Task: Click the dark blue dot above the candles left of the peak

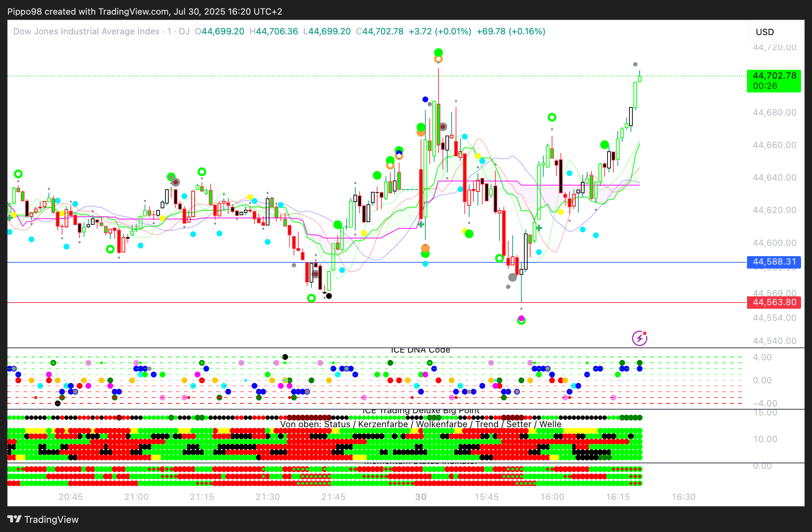Action: 425,99
